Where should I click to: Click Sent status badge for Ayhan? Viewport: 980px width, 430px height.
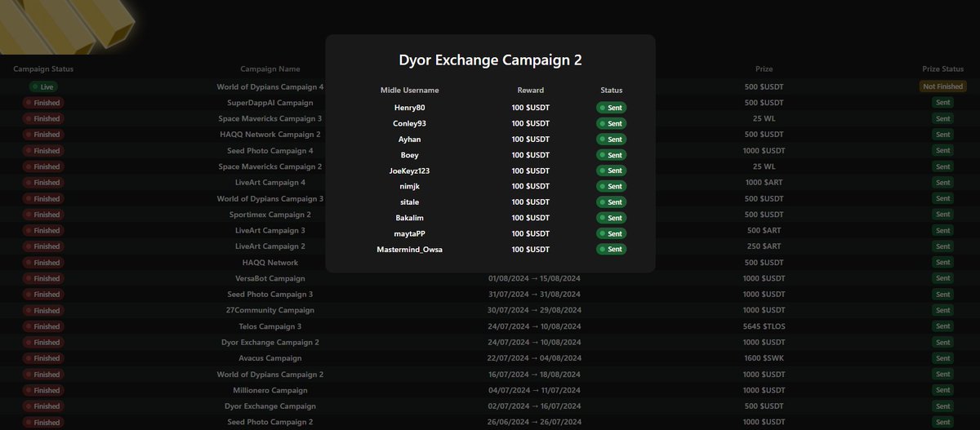(x=611, y=140)
